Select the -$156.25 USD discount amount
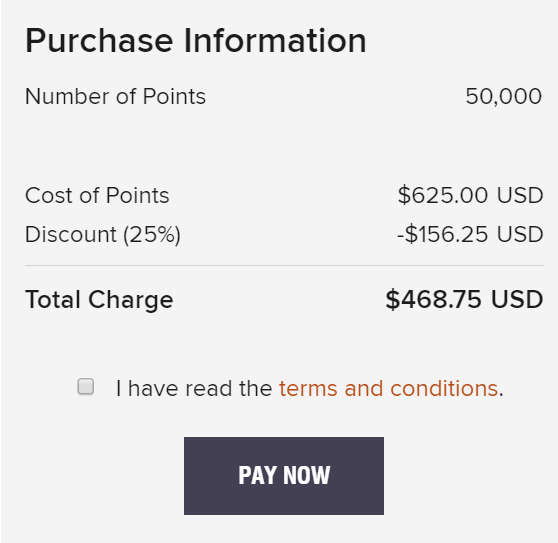 [470, 234]
